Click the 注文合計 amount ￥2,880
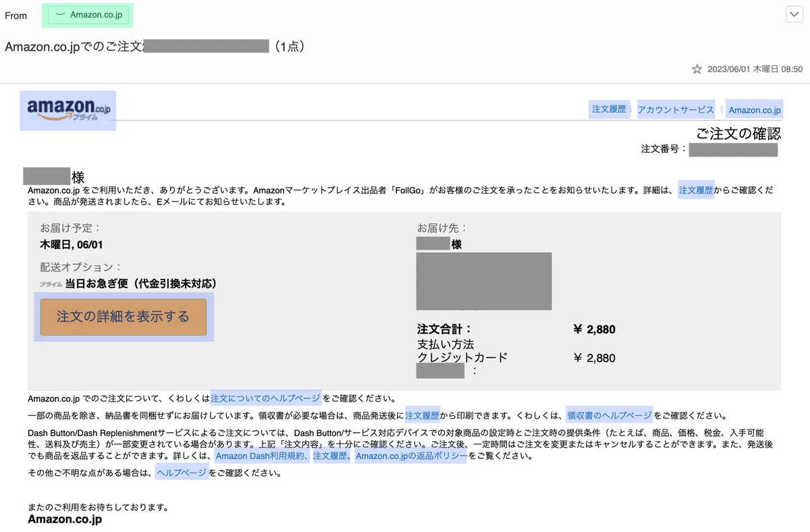 [594, 329]
